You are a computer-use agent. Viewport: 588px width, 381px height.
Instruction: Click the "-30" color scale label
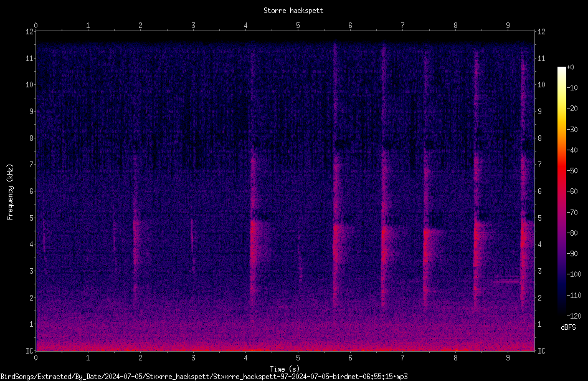(572, 129)
